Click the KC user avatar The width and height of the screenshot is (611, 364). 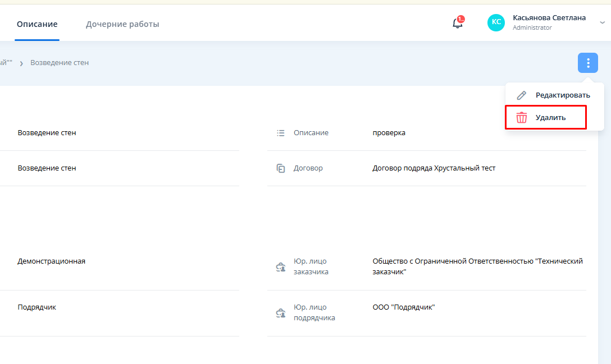click(496, 22)
